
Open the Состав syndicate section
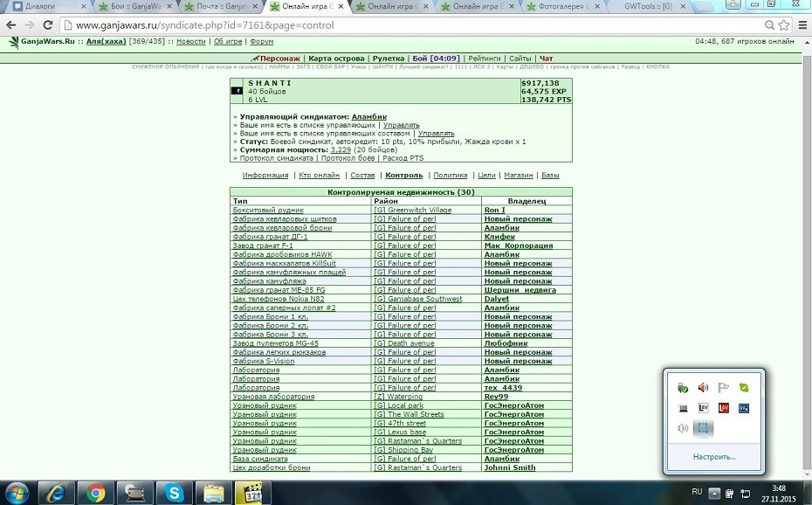point(362,175)
